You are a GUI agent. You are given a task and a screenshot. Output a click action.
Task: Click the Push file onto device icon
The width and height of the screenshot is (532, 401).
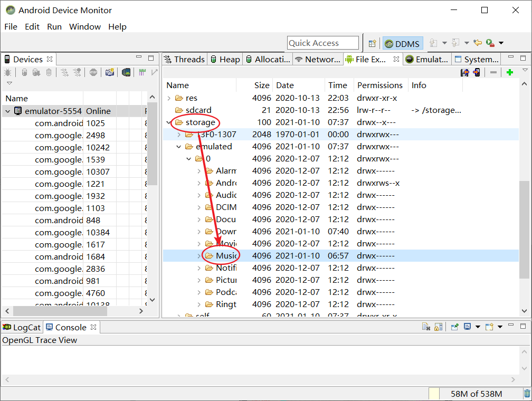(477, 72)
